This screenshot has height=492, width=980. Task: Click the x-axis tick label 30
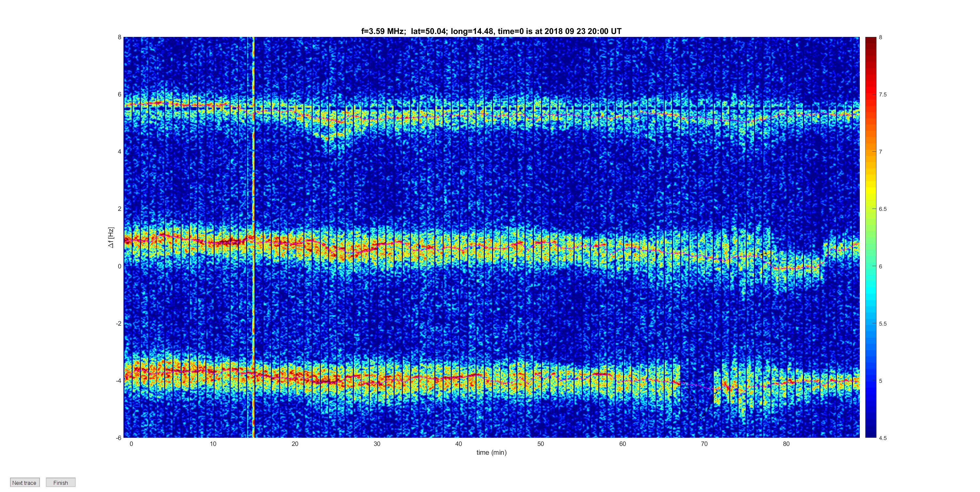(377, 444)
